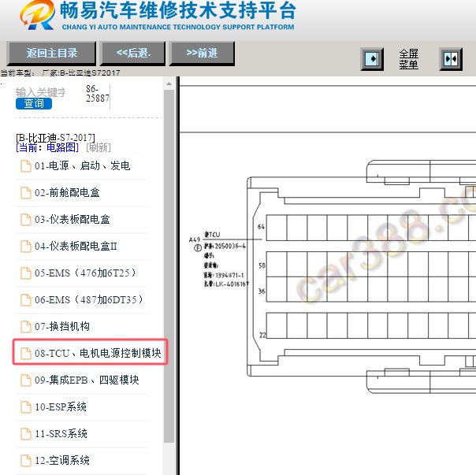476x475 pixels.
Task: Click document icon beside 10-ESP系统
Action: point(26,407)
